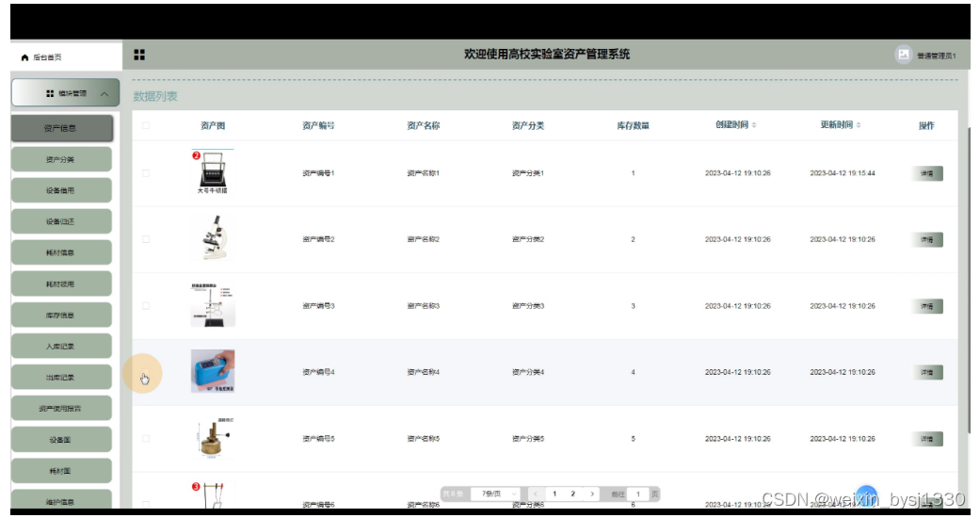Viewport: 980px width, 518px height.
Task: Click the 数据列表 heading
Action: (x=155, y=96)
